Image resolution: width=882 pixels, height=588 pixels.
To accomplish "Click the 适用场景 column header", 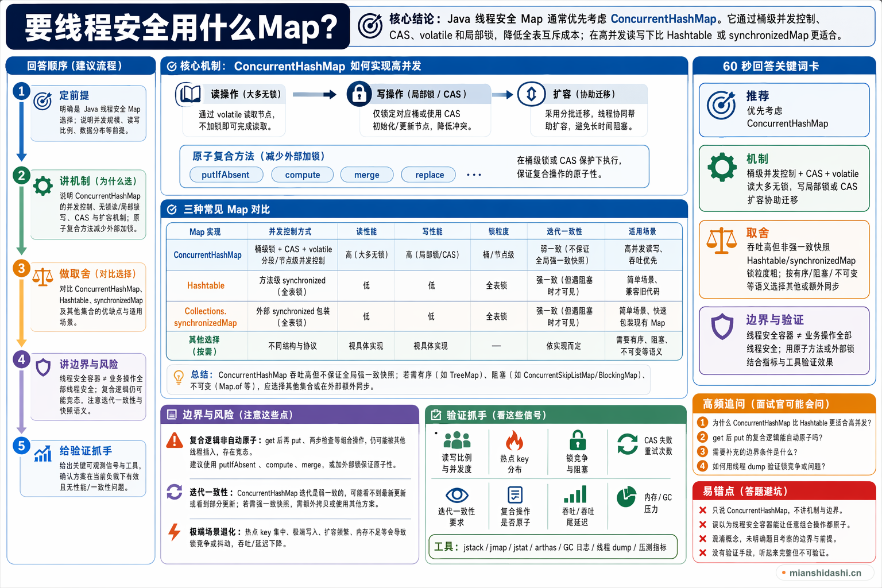I will [x=643, y=231].
